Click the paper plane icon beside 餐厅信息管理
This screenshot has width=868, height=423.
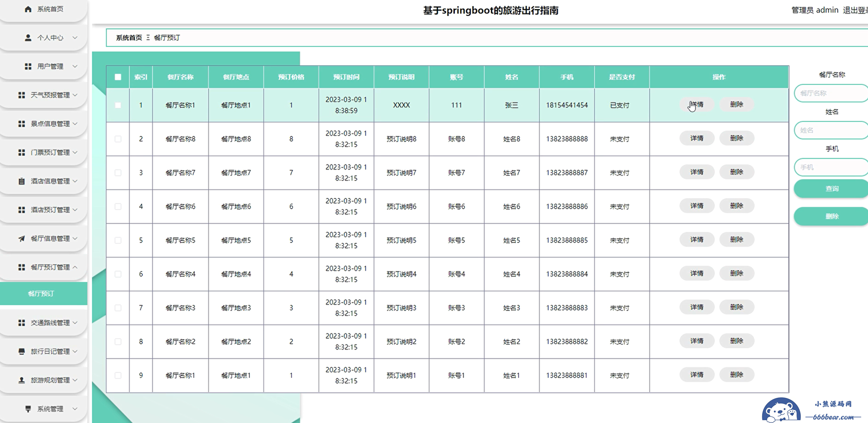22,238
